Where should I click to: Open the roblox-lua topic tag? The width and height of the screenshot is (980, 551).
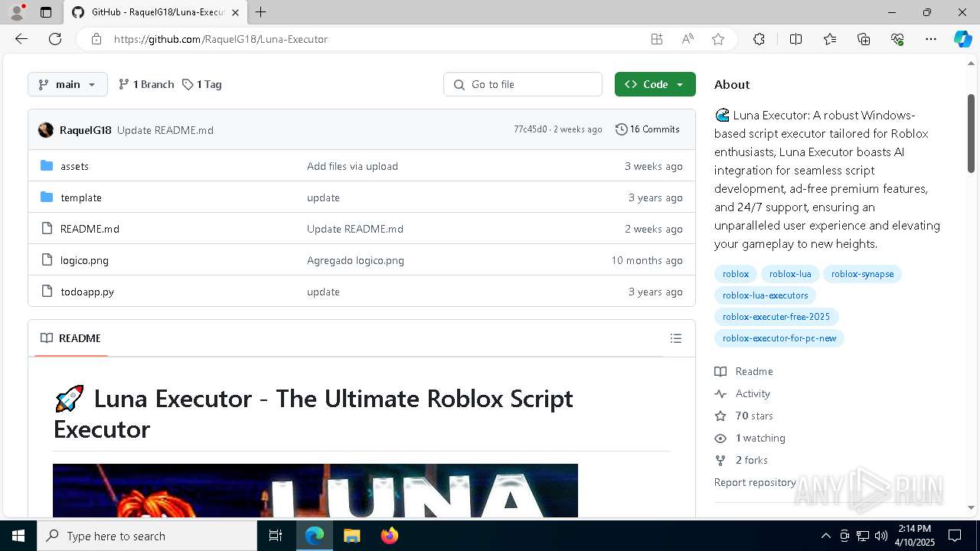coord(790,274)
